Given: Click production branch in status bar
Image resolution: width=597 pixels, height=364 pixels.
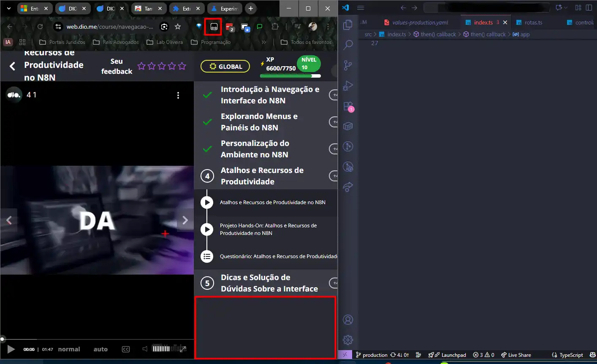Looking at the screenshot, I should [372, 355].
